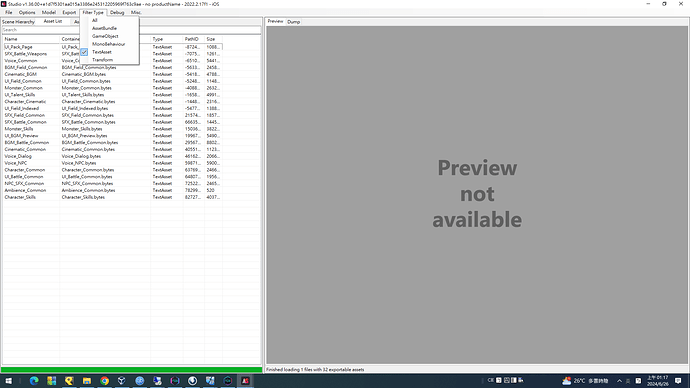The height and width of the screenshot is (388, 690).
Task: Enable the MonoBehaviour filter type
Action: point(109,44)
